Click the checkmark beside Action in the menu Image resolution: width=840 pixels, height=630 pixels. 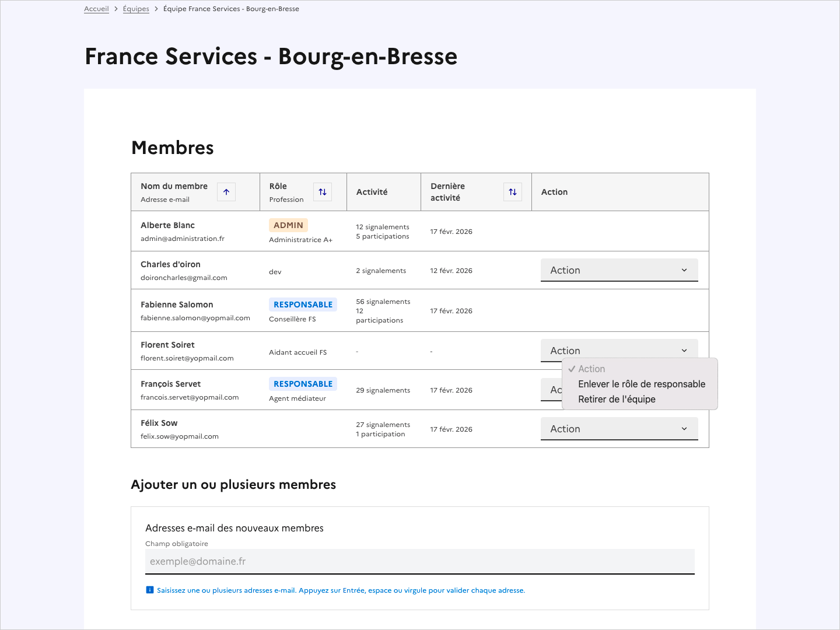(x=572, y=369)
